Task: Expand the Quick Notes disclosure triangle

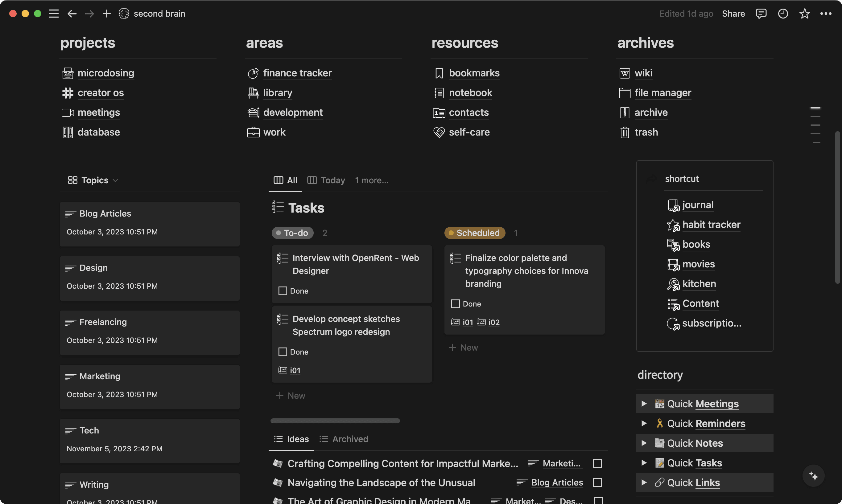Action: tap(644, 443)
